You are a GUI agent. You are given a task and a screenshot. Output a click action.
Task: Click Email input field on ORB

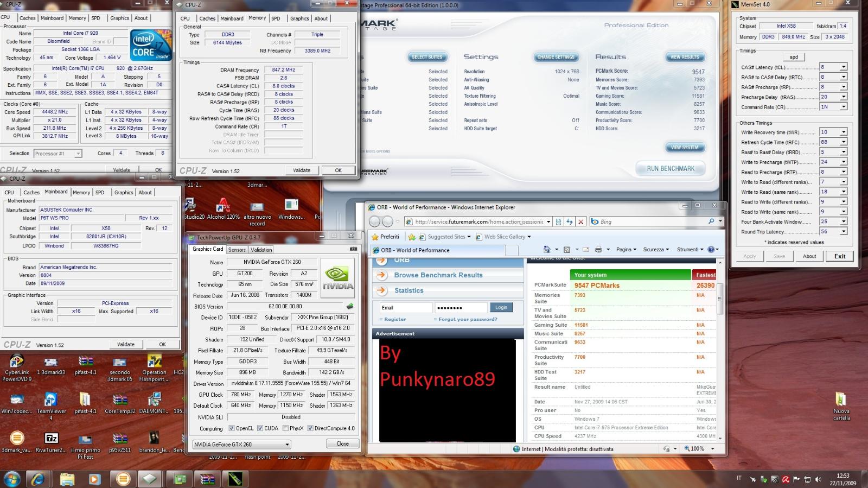(406, 308)
